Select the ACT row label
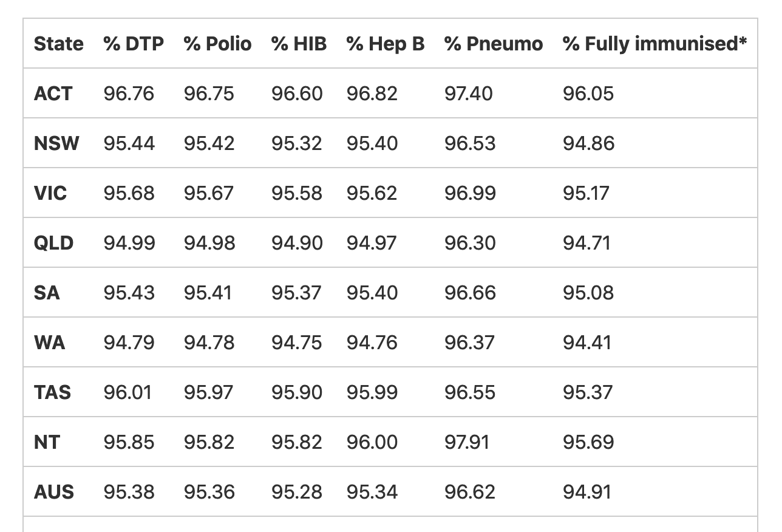This screenshot has height=532, width=782. click(x=53, y=94)
